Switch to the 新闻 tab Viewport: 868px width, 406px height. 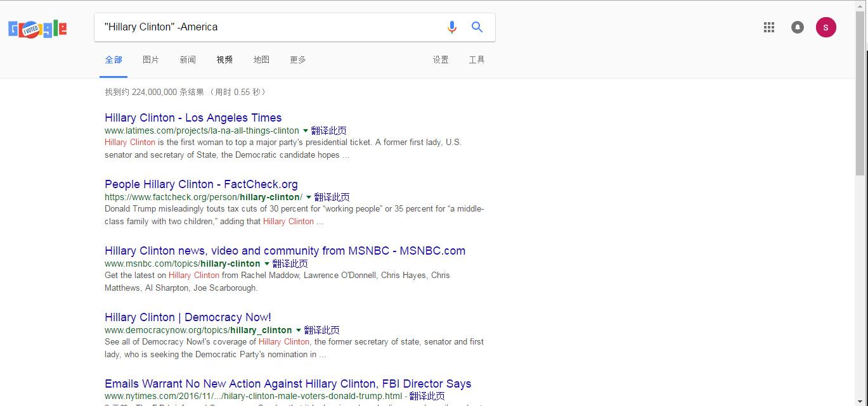click(188, 60)
